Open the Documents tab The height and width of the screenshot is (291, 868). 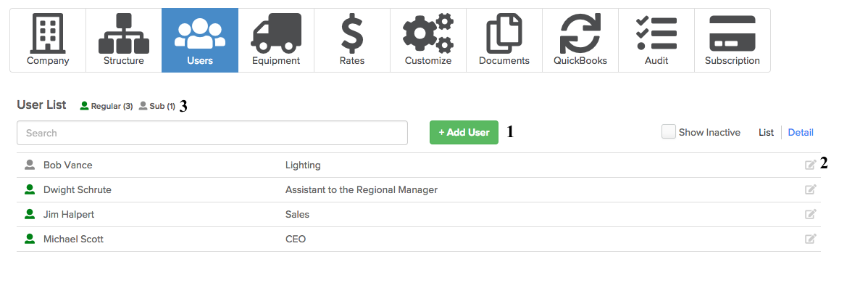pyautogui.click(x=504, y=41)
